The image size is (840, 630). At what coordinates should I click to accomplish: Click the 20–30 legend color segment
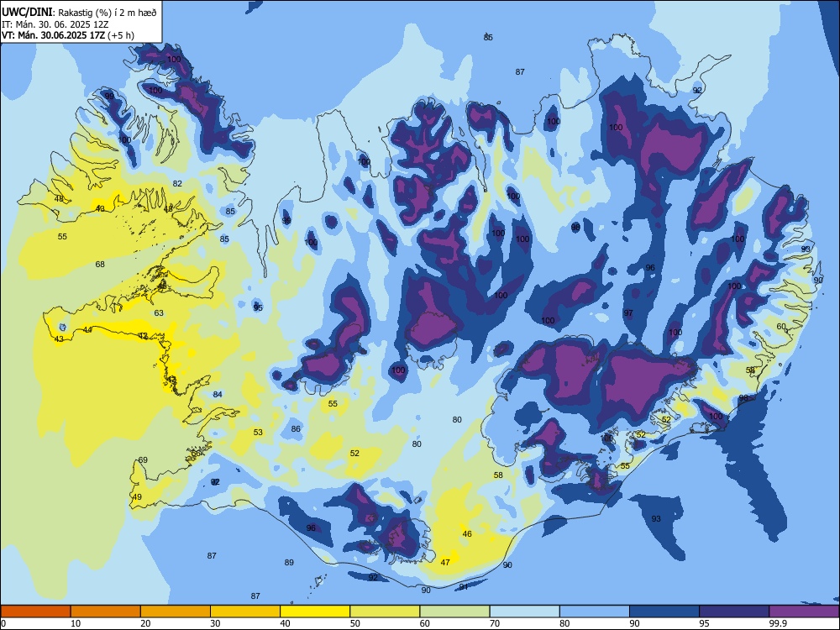(176, 612)
